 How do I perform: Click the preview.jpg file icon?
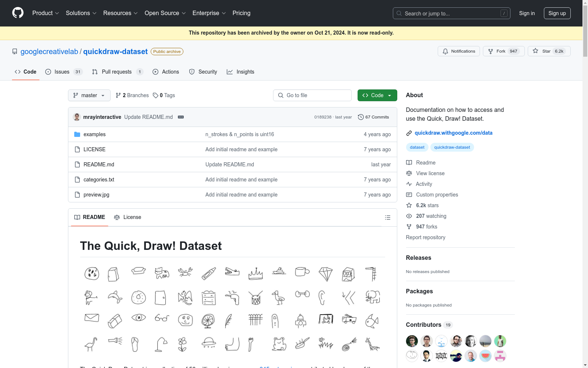[77, 195]
